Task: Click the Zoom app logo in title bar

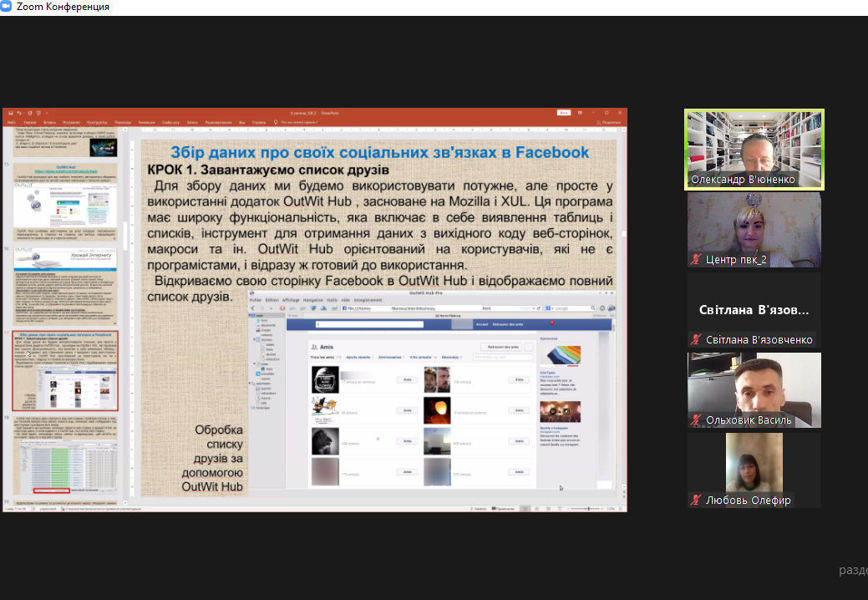Action: (x=6, y=6)
